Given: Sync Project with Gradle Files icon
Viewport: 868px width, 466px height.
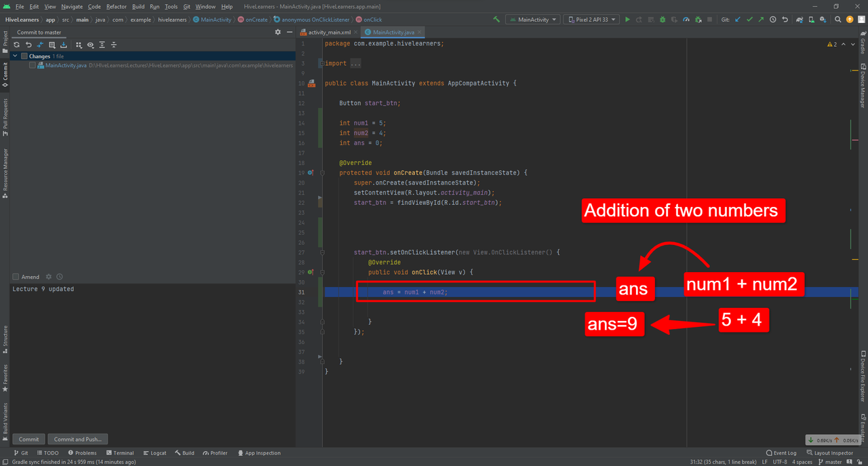Looking at the screenshot, I should click(x=800, y=20).
